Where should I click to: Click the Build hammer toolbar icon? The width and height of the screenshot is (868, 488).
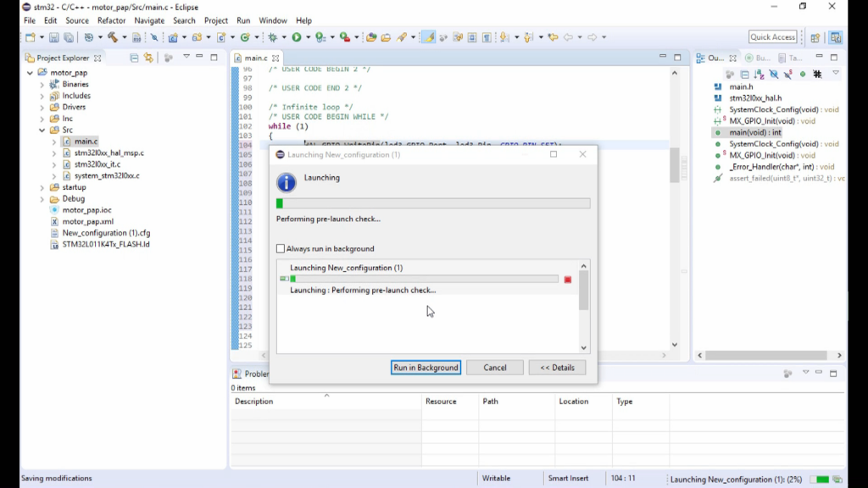coord(112,37)
